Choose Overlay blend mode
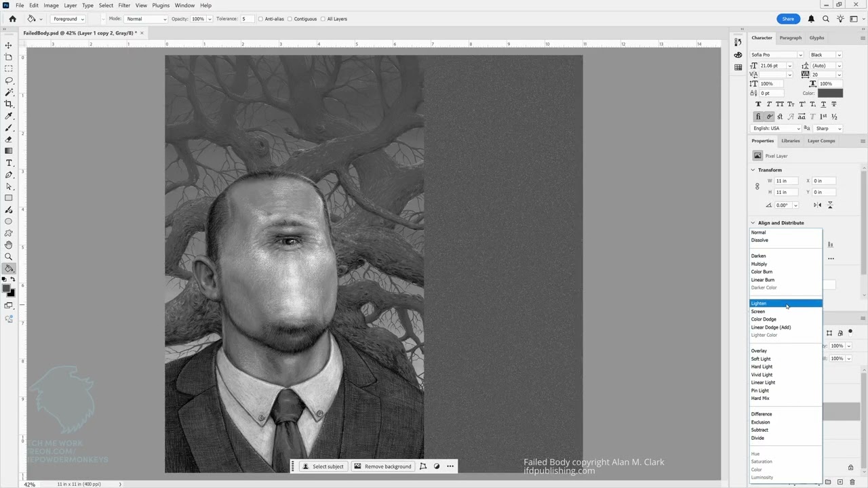 (x=786, y=351)
